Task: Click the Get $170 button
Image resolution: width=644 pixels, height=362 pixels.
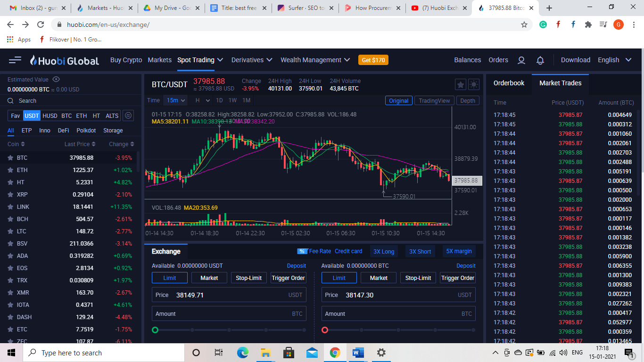Action: 373,60
